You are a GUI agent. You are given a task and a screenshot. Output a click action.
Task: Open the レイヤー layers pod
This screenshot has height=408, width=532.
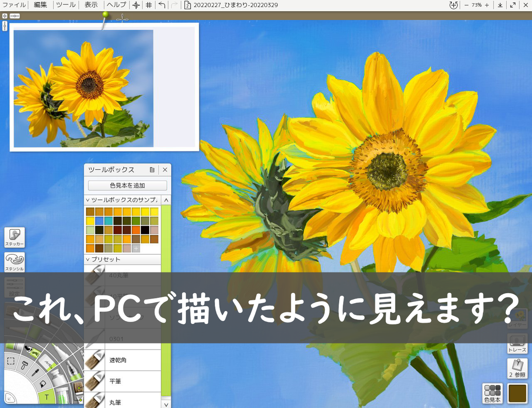[x=518, y=319]
